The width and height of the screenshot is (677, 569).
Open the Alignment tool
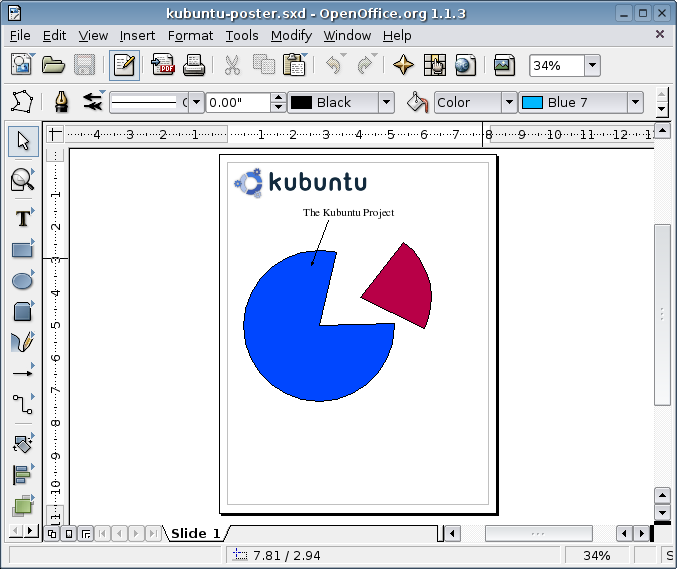22,474
